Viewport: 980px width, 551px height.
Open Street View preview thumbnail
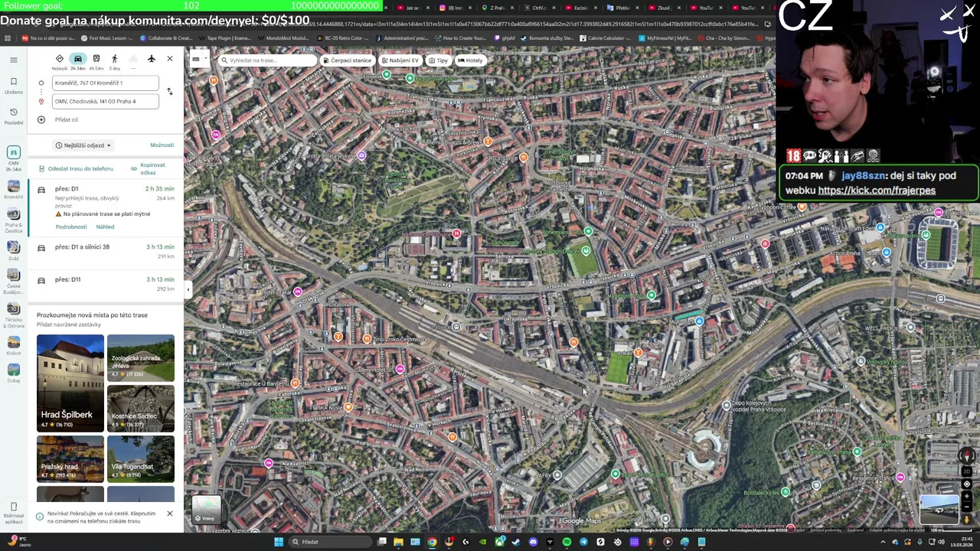coord(939,510)
